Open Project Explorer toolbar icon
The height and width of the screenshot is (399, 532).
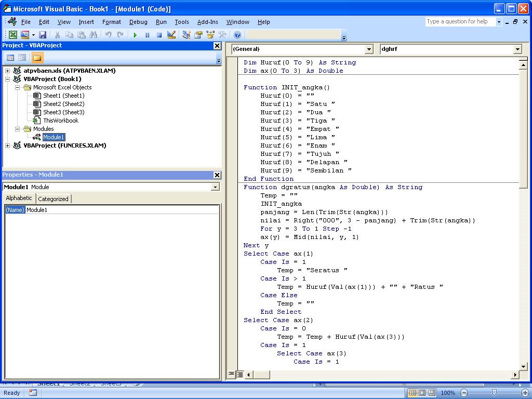187,35
